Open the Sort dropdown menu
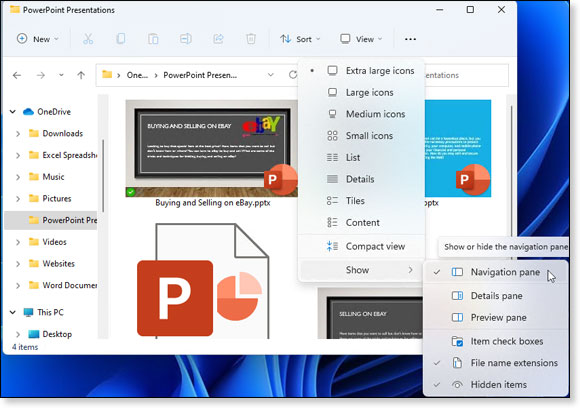 [x=300, y=39]
